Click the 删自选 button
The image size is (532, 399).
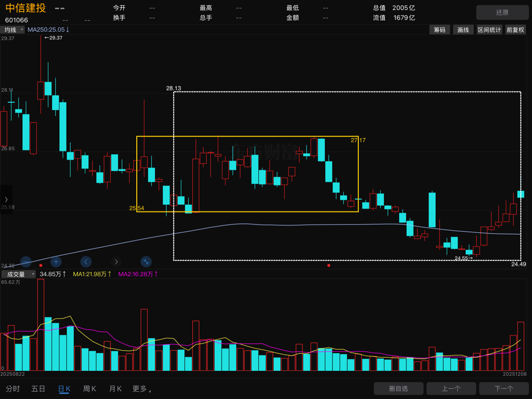[x=398, y=389]
